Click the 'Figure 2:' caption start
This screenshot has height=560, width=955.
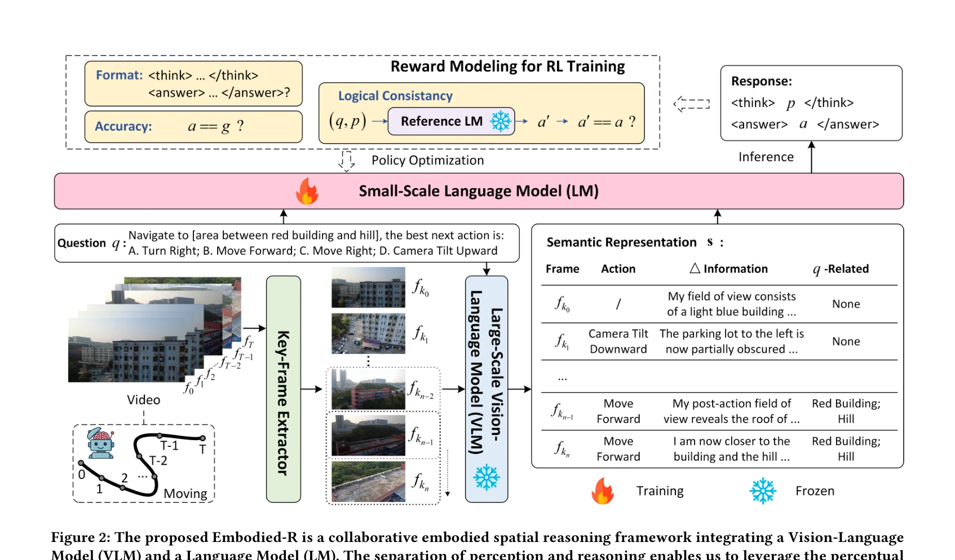tap(80, 537)
